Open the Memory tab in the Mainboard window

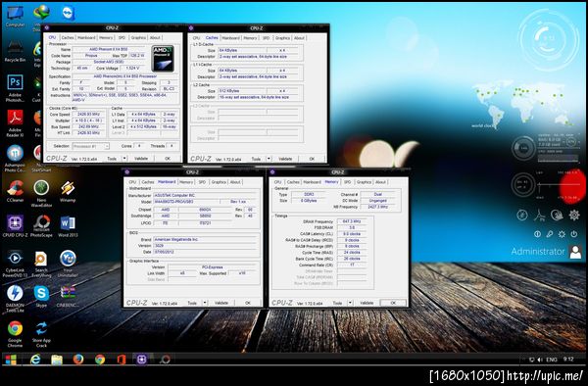(x=186, y=182)
